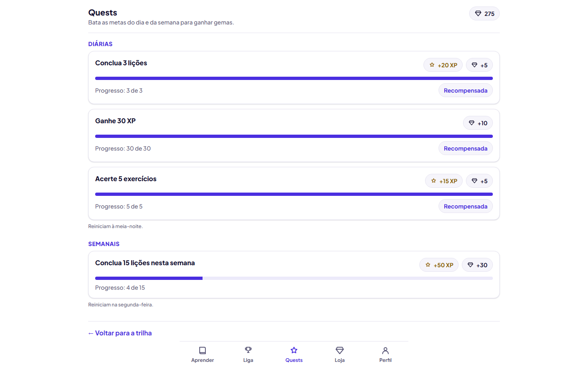588x377 pixels.
Task: Select the Quests star icon in navigation
Action: point(294,350)
